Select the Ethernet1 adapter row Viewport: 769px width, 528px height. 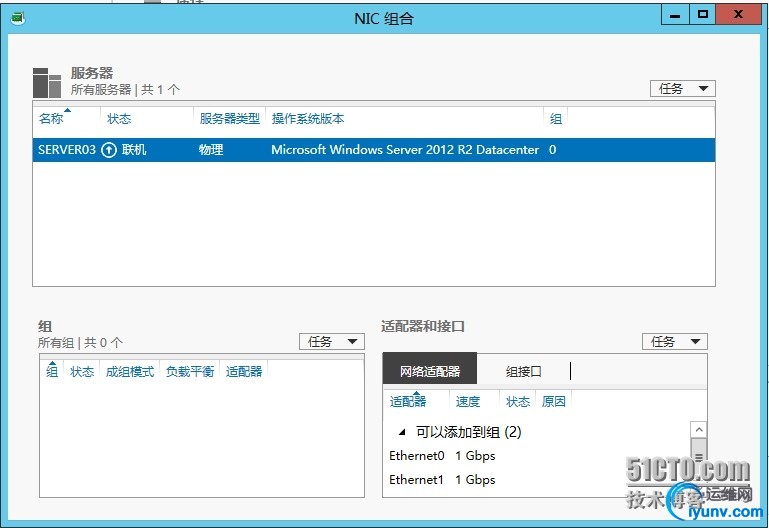[x=537, y=479]
